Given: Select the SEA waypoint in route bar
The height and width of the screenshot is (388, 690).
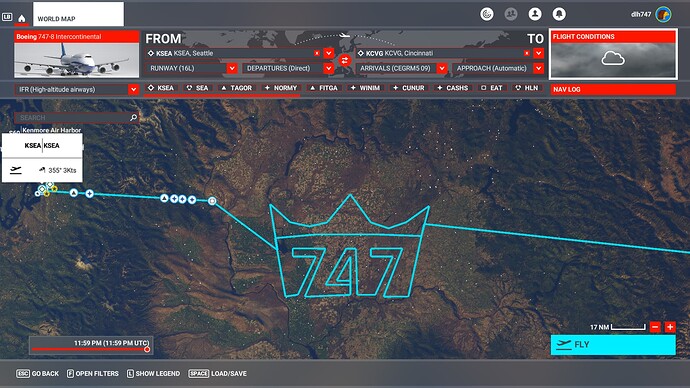Looking at the screenshot, I should click(x=197, y=88).
